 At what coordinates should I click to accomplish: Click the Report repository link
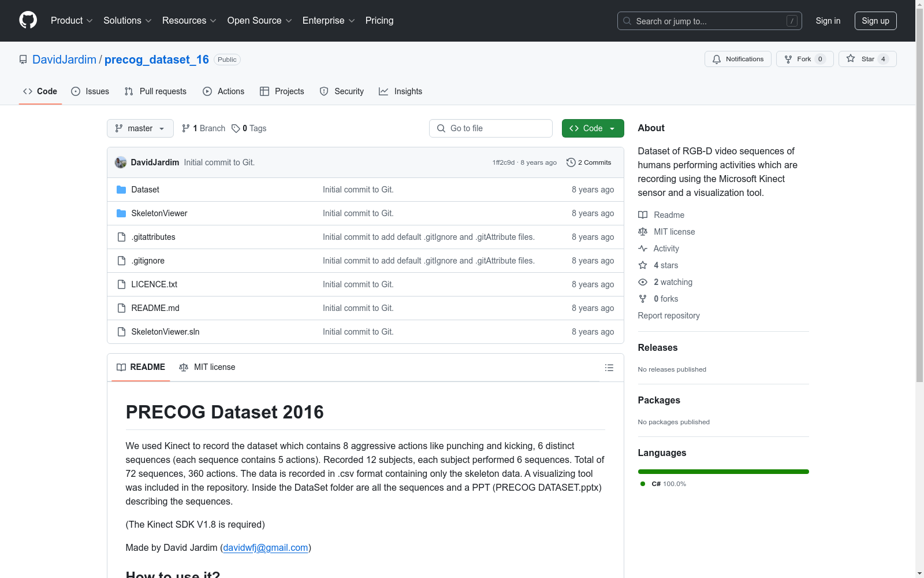669,316
